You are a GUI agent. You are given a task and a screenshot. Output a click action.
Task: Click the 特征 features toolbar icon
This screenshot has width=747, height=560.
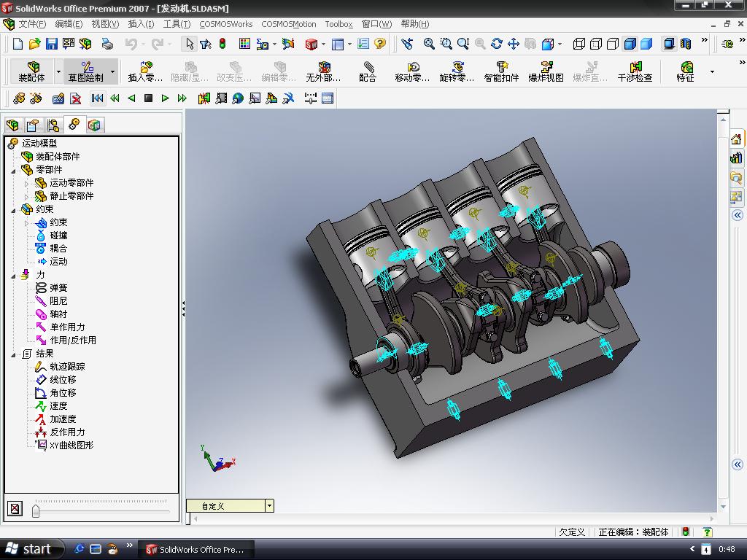(x=686, y=71)
